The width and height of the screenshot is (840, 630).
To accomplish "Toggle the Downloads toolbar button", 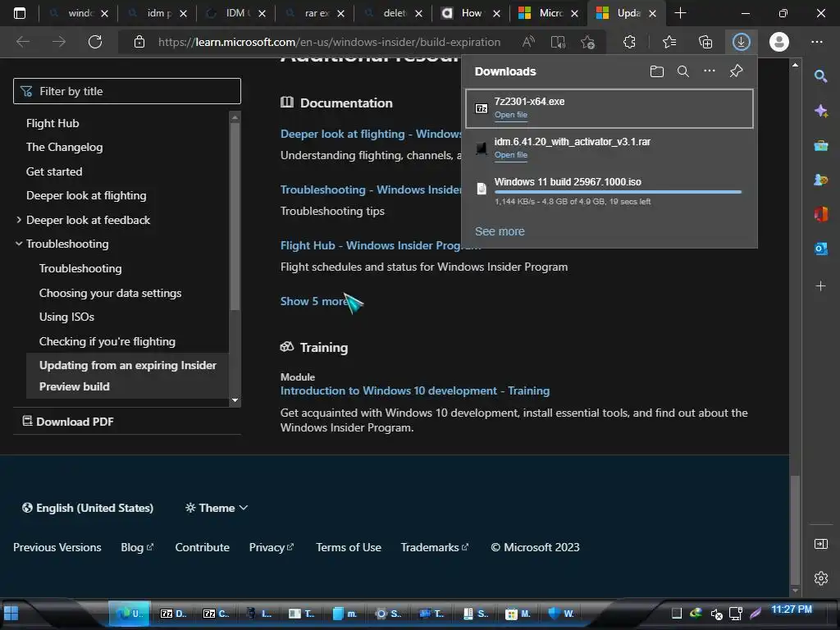I will tap(742, 42).
